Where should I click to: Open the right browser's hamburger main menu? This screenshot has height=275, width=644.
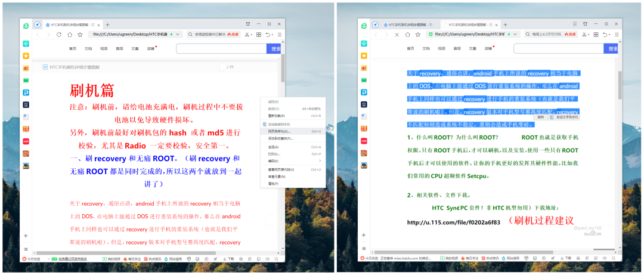pyautogui.click(x=617, y=35)
